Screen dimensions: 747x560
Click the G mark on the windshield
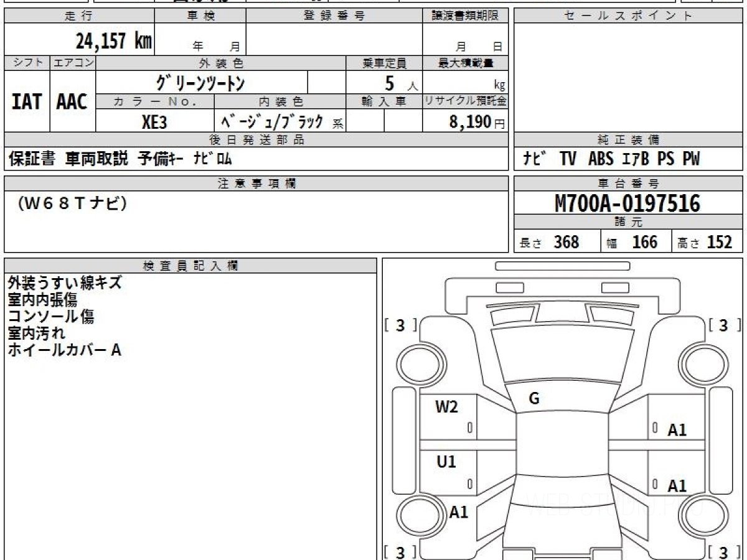click(533, 399)
